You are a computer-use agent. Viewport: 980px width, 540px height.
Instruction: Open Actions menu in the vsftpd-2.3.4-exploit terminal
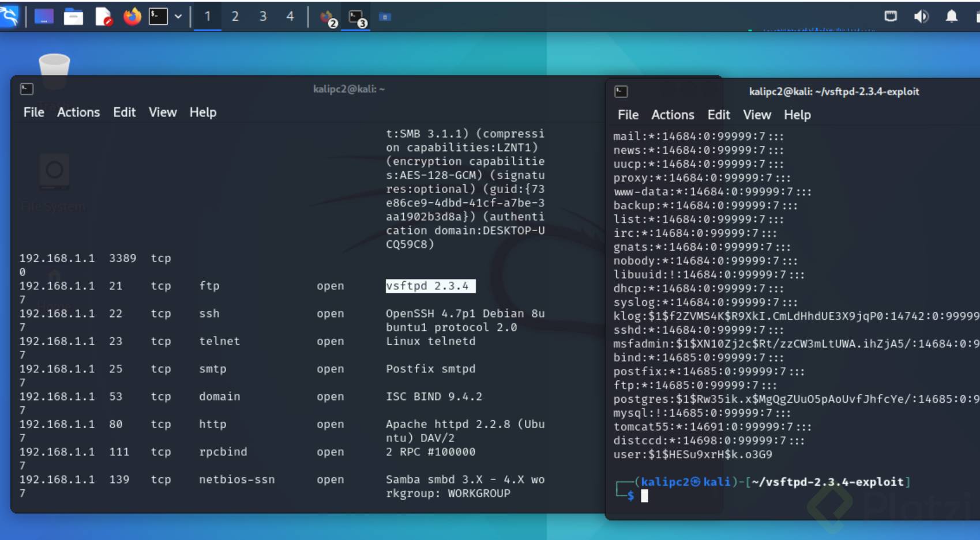tap(673, 115)
